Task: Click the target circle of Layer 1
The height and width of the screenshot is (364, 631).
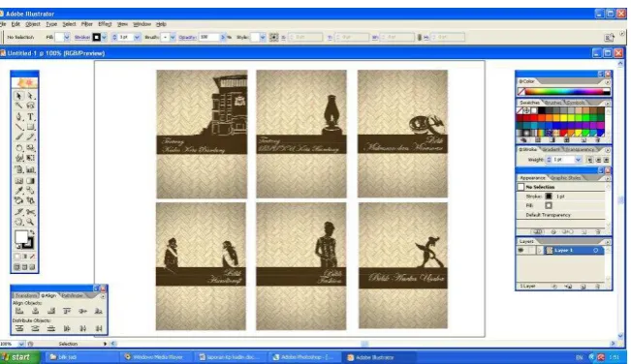Action: click(x=595, y=251)
